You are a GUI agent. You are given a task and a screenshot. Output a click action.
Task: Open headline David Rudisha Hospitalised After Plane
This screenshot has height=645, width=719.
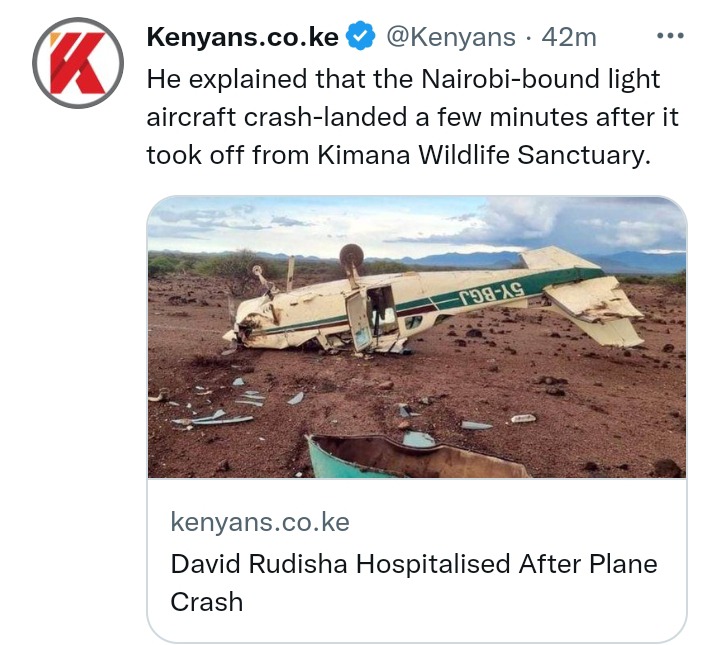point(414,563)
